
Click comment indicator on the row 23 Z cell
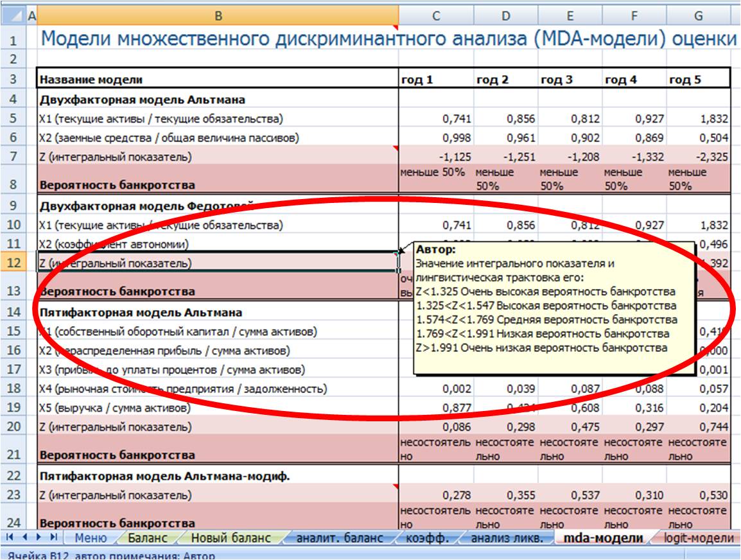point(396,487)
